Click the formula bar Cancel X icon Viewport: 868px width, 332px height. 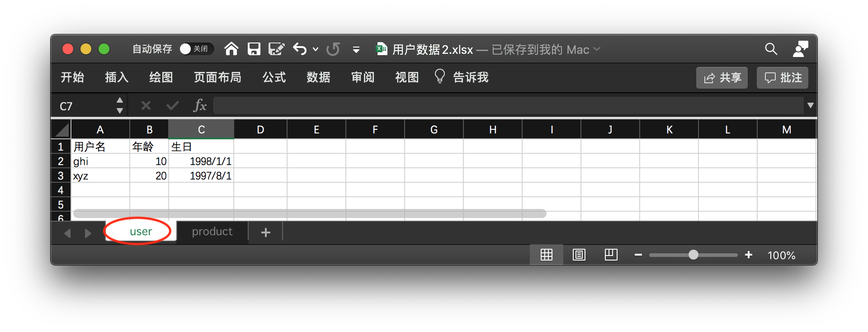click(146, 106)
